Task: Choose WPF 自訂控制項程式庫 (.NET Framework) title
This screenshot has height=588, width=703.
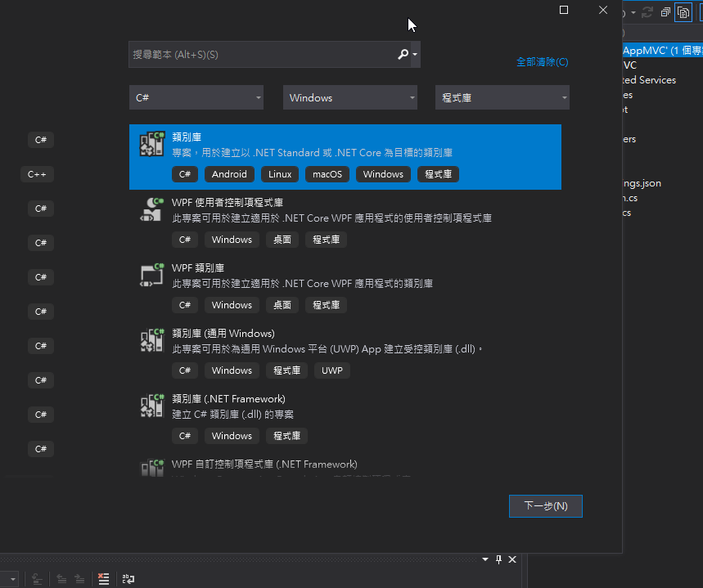Action: point(264,465)
